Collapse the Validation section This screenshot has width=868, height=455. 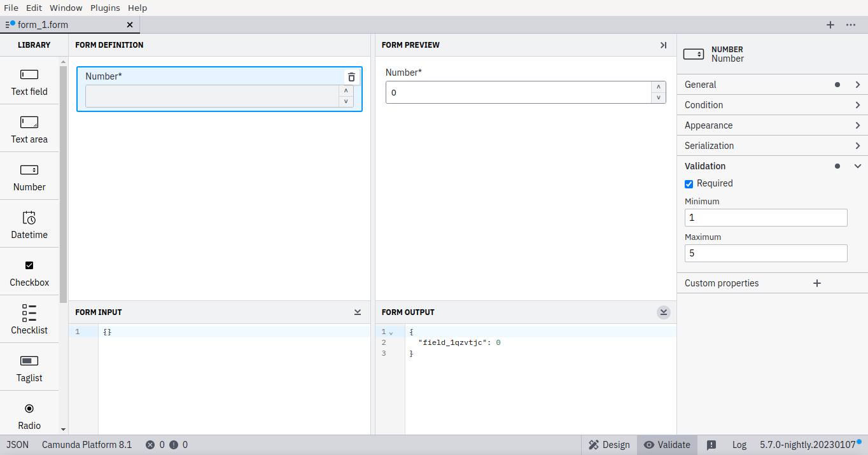[x=857, y=166]
